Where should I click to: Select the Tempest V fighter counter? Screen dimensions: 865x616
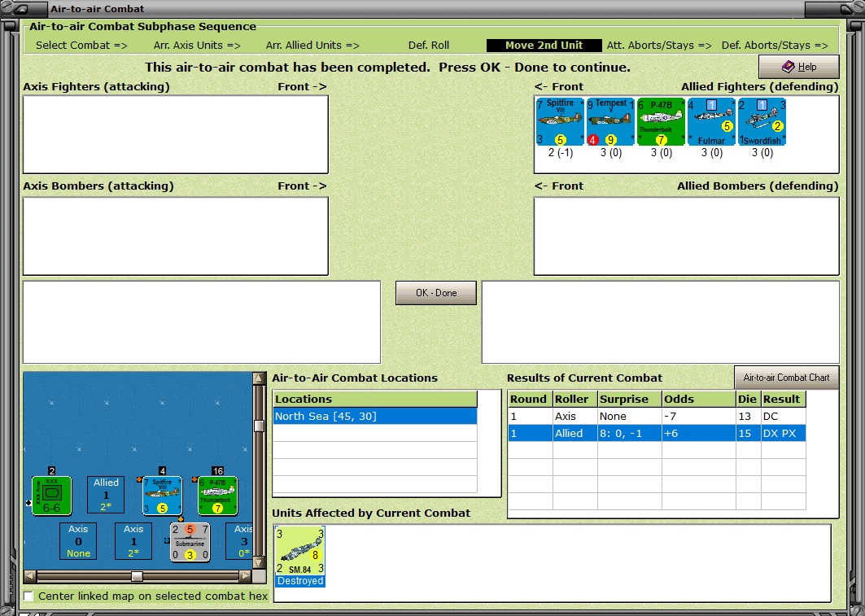point(610,122)
